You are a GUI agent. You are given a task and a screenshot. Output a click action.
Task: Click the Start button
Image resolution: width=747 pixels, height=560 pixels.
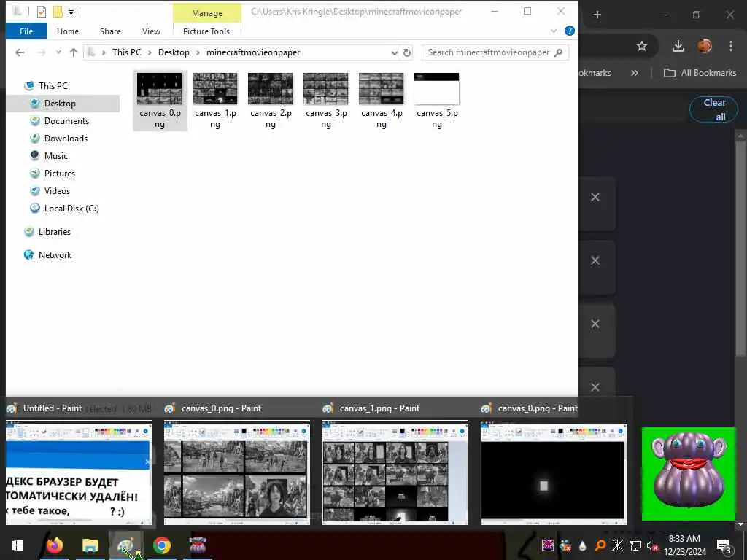coord(18,545)
